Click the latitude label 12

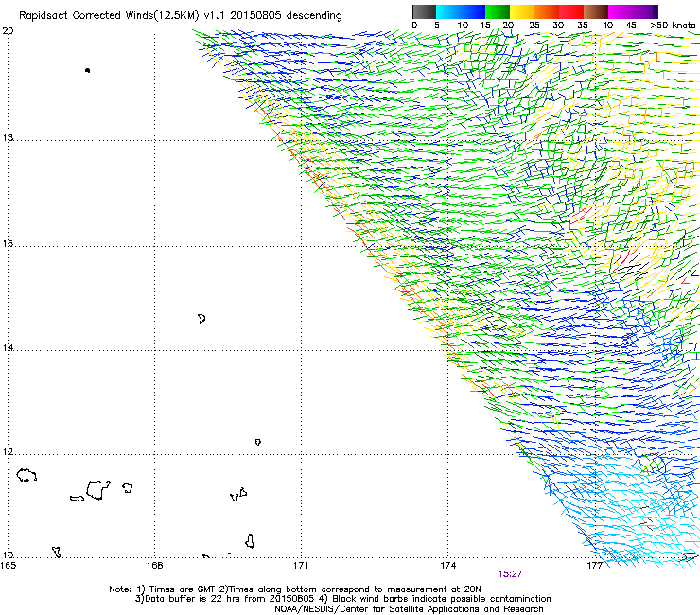[8, 452]
